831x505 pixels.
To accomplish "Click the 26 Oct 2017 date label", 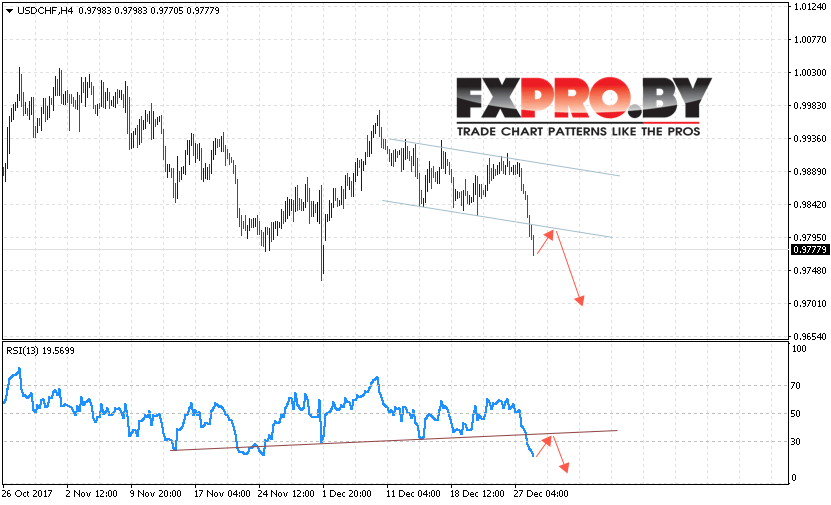I will click(x=27, y=494).
